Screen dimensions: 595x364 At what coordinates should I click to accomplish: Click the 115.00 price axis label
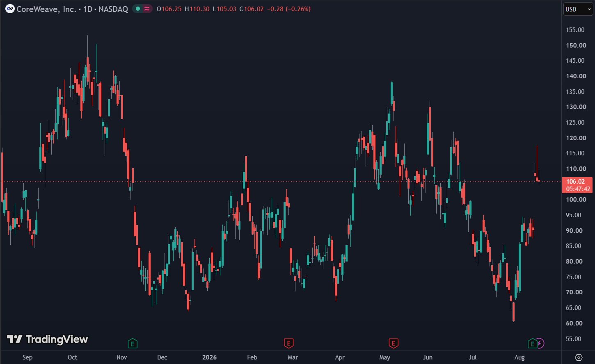pyautogui.click(x=575, y=153)
